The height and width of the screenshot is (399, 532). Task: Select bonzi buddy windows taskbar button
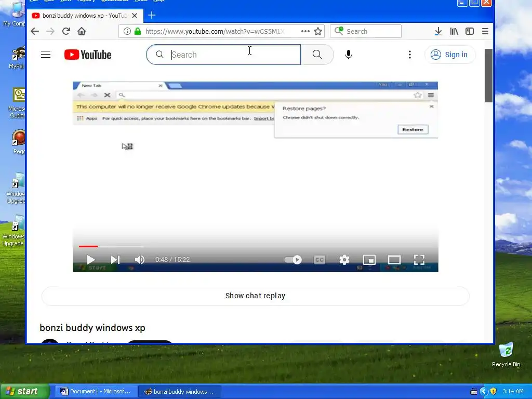pos(180,392)
